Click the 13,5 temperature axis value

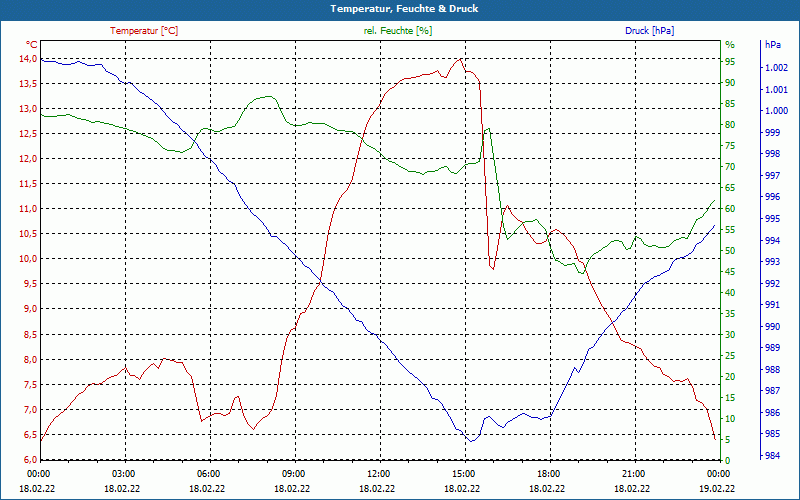point(28,84)
